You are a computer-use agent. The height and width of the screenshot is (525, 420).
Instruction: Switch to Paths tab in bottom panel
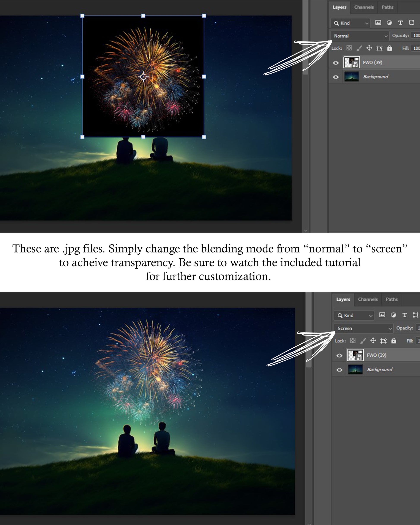(x=392, y=299)
